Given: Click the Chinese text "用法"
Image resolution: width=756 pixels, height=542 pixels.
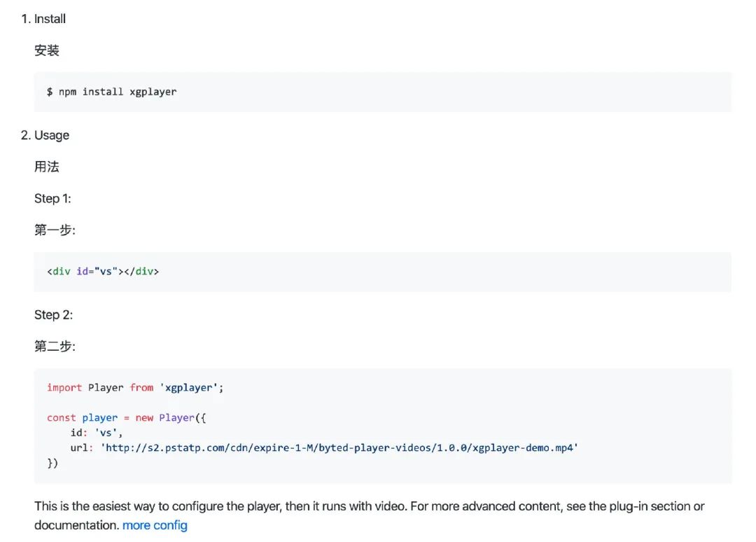Looking at the screenshot, I should coord(47,167).
